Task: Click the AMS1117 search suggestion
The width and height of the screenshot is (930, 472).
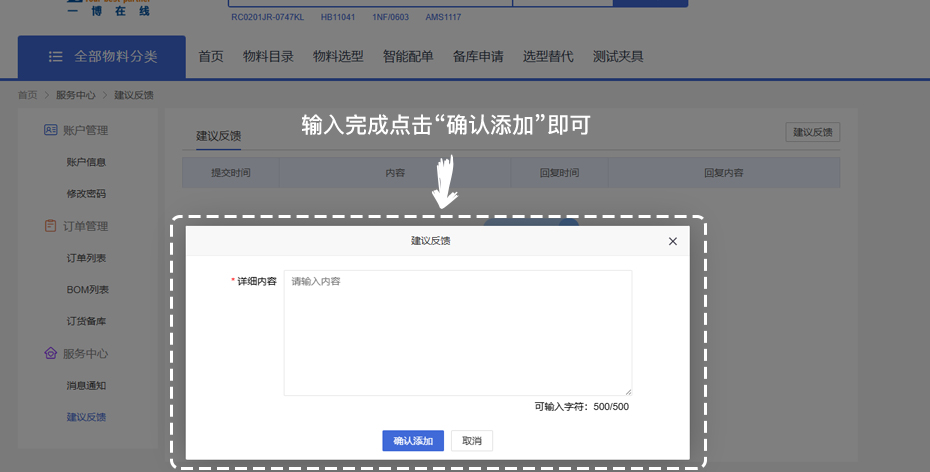Action: coord(443,17)
